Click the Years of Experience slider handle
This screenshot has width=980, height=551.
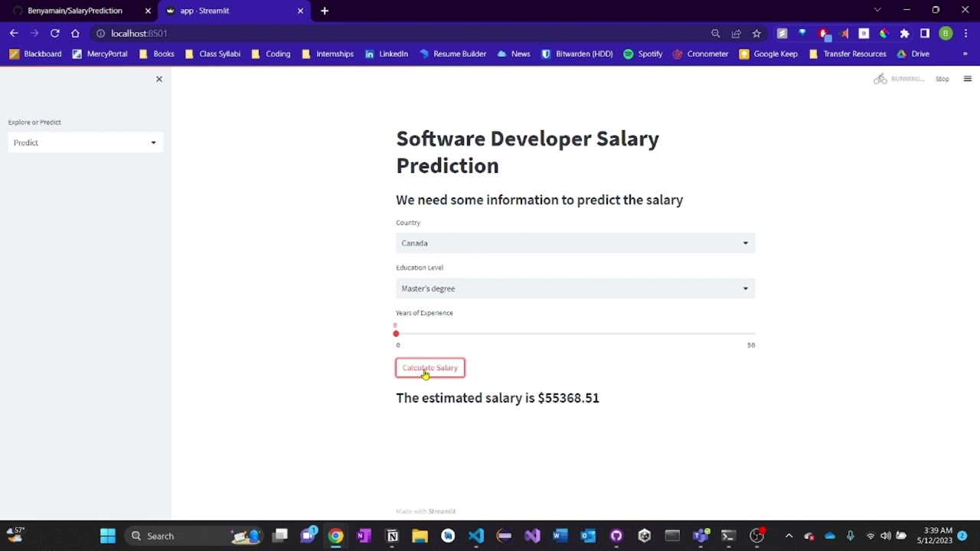[396, 334]
